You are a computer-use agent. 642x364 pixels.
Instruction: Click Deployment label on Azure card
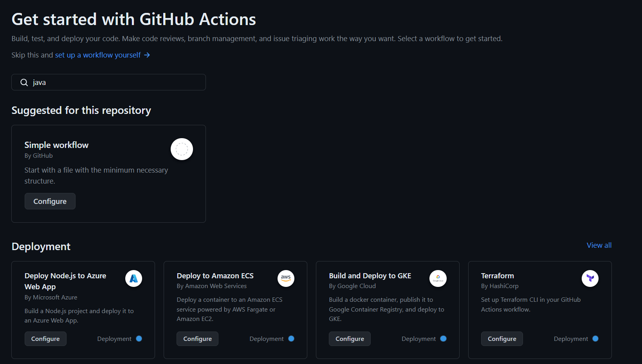coord(114,339)
